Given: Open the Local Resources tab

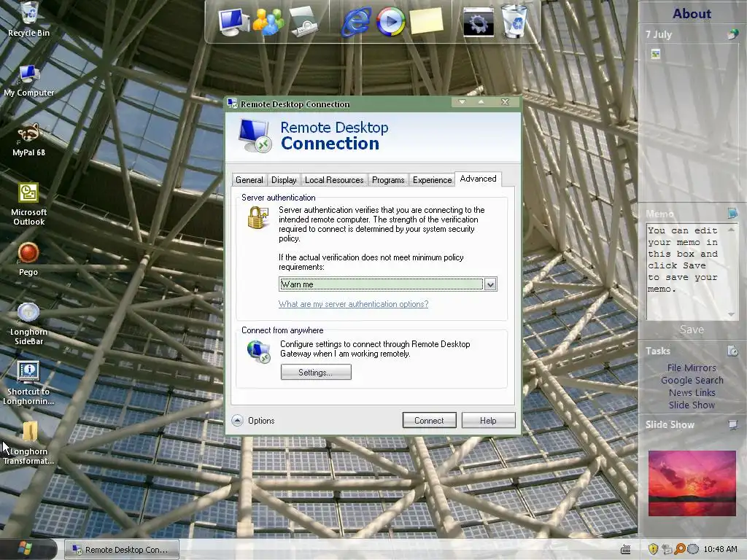Looking at the screenshot, I should tap(334, 180).
